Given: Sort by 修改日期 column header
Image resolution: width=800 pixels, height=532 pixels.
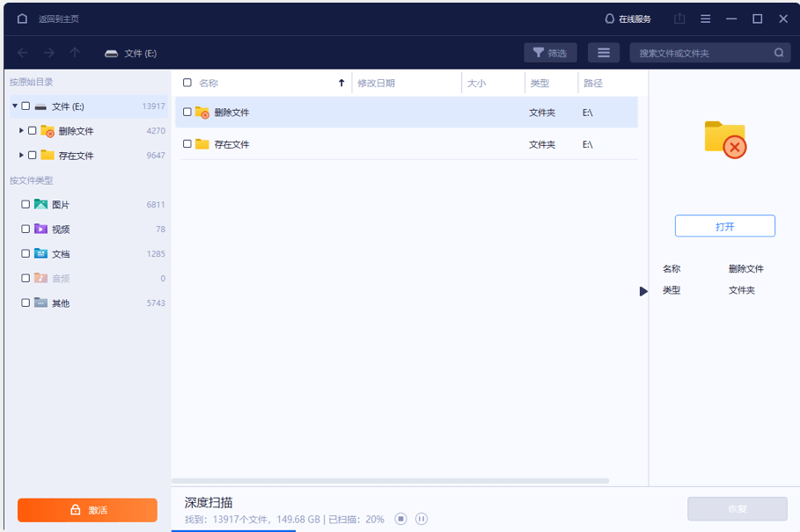Looking at the screenshot, I should 376,83.
